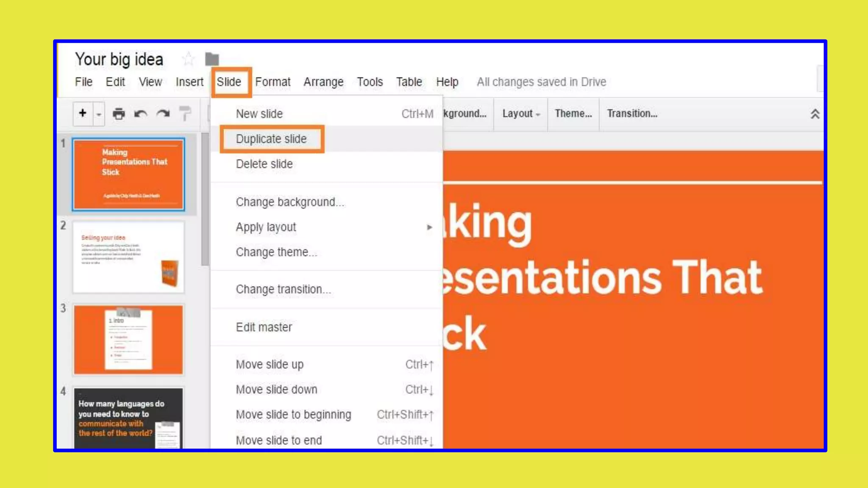Star the presentation title

(x=188, y=59)
